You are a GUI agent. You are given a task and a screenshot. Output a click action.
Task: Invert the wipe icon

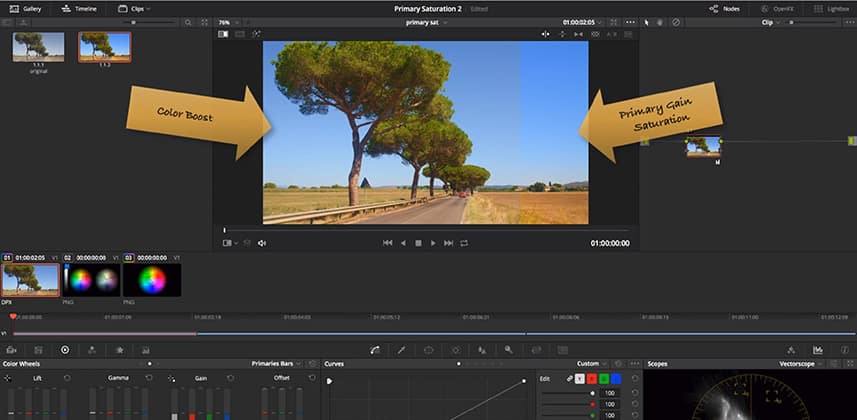pyautogui.click(x=578, y=34)
